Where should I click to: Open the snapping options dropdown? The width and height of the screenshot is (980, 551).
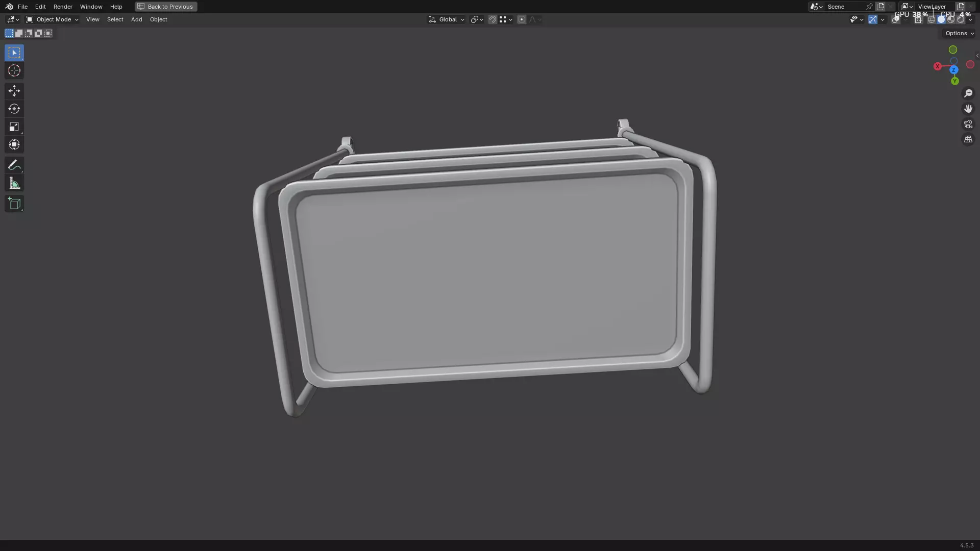coord(506,19)
